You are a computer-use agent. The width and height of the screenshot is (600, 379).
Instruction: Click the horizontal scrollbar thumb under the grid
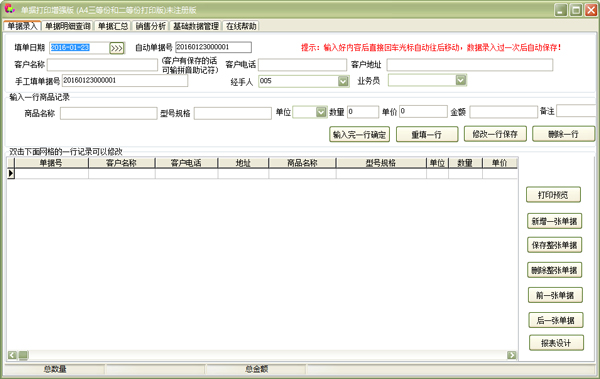click(23, 355)
